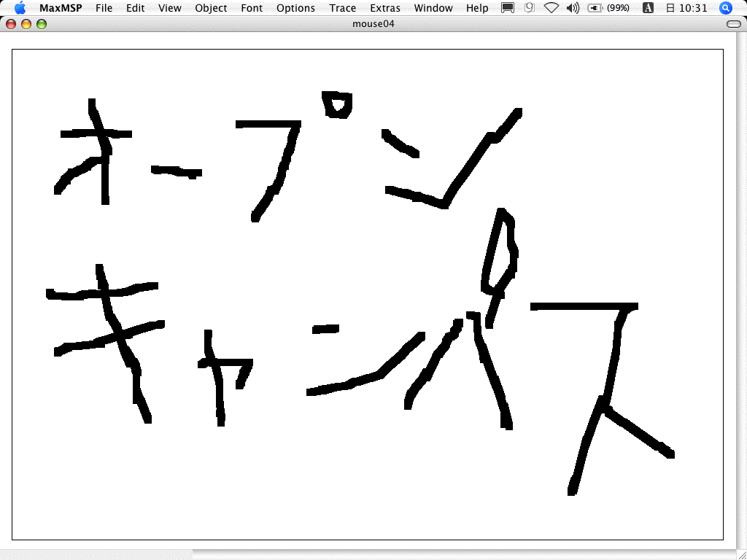This screenshot has width=747, height=560.
Task: Open the Options menu
Action: [x=295, y=8]
